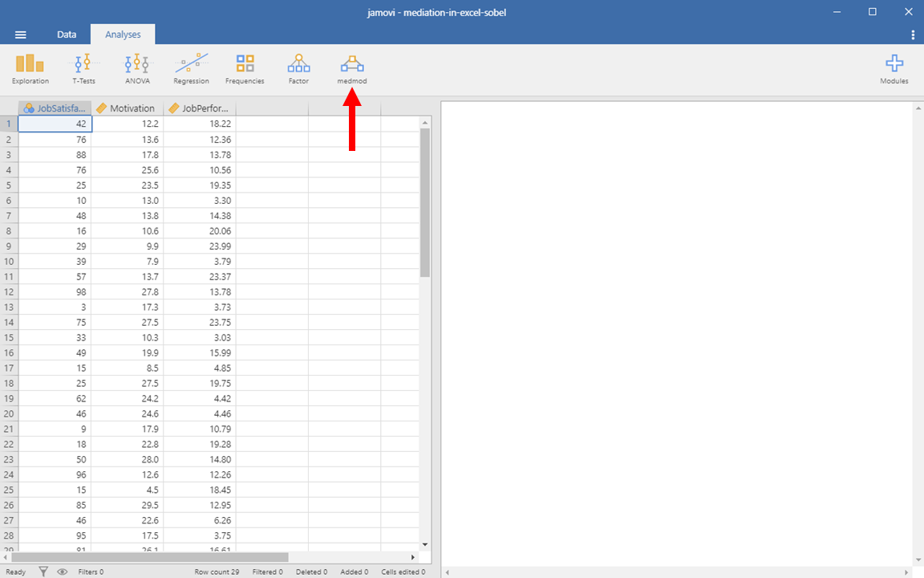The image size is (924, 578).
Task: Open the Frequencies analysis menu
Action: point(245,69)
